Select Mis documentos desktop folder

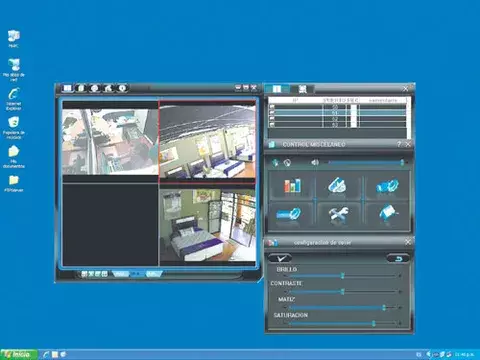pos(14,157)
